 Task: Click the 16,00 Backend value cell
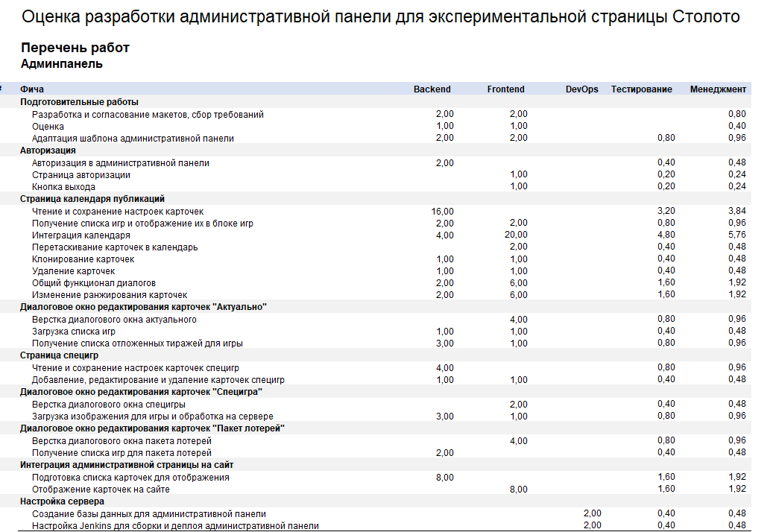coord(442,211)
